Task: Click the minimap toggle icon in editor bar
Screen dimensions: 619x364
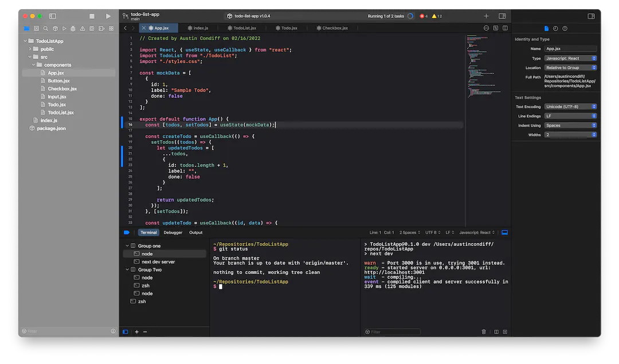Action: pos(496,28)
